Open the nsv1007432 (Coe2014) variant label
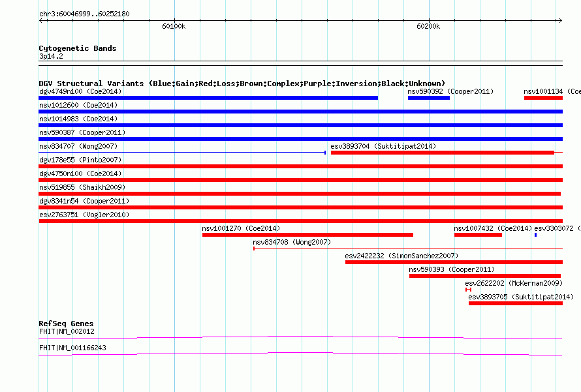The height and width of the screenshot is (392, 581). point(493,228)
